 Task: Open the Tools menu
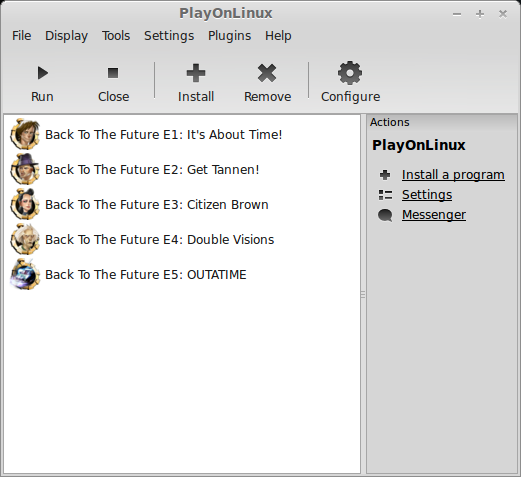click(116, 35)
